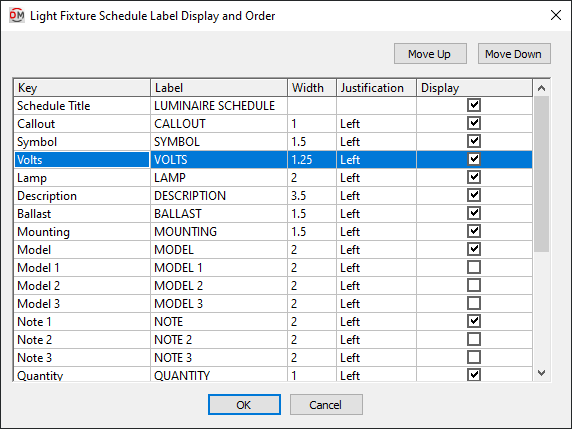This screenshot has height=429, width=572.
Task: Click the Move Down button
Action: coord(514,54)
